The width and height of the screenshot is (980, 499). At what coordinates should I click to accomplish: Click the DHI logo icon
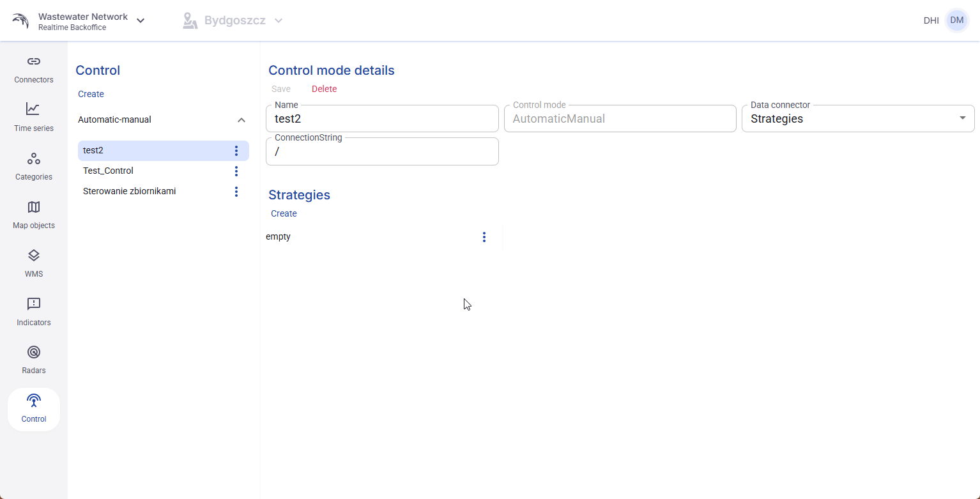(x=20, y=21)
